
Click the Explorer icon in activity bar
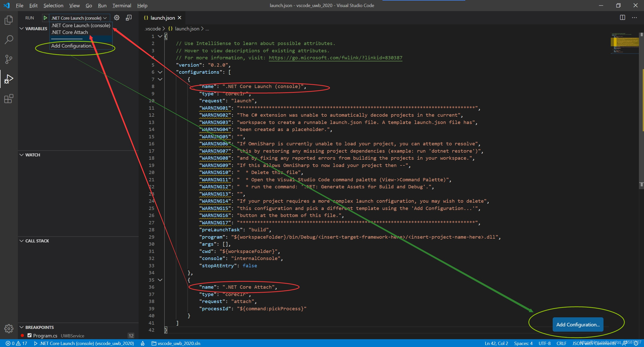(9, 20)
